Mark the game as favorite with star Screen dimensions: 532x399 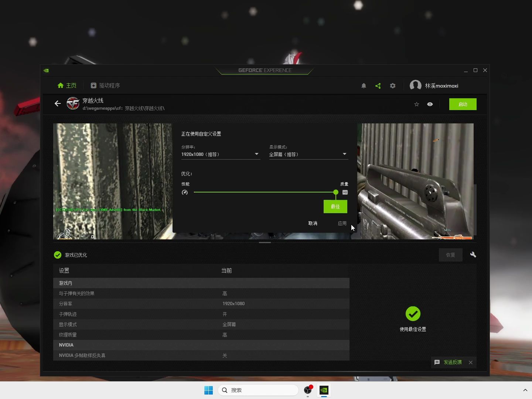(417, 104)
